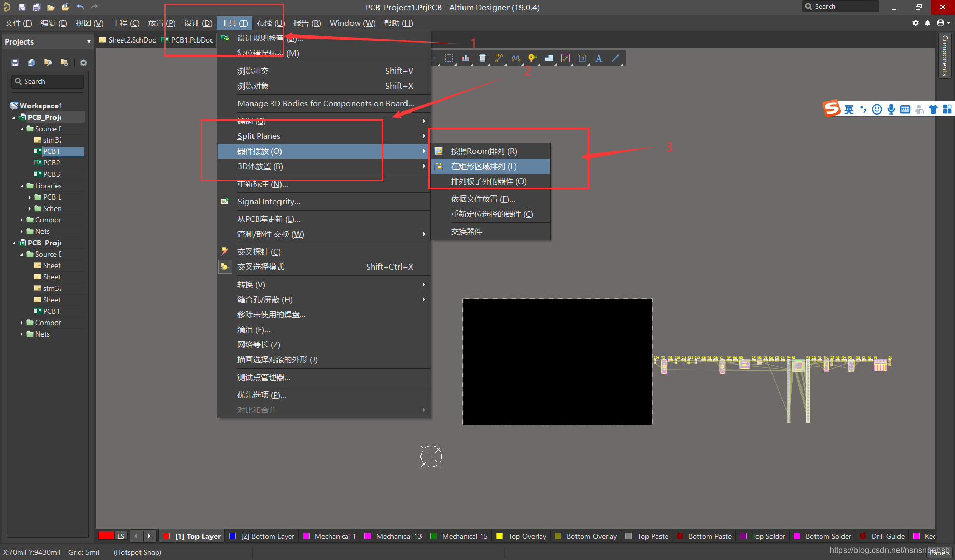The height and width of the screenshot is (560, 955).
Task: Open the Components side panel
Action: pyautogui.click(x=945, y=56)
